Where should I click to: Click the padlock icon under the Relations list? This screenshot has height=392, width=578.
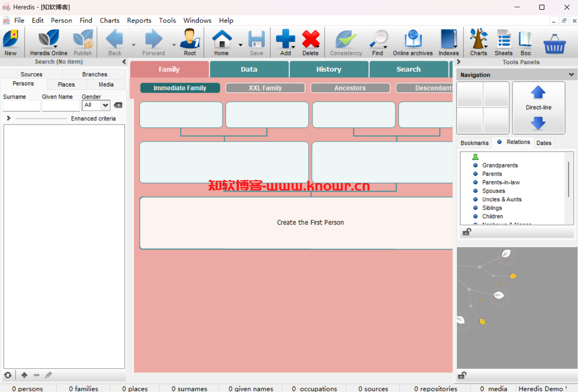467,232
